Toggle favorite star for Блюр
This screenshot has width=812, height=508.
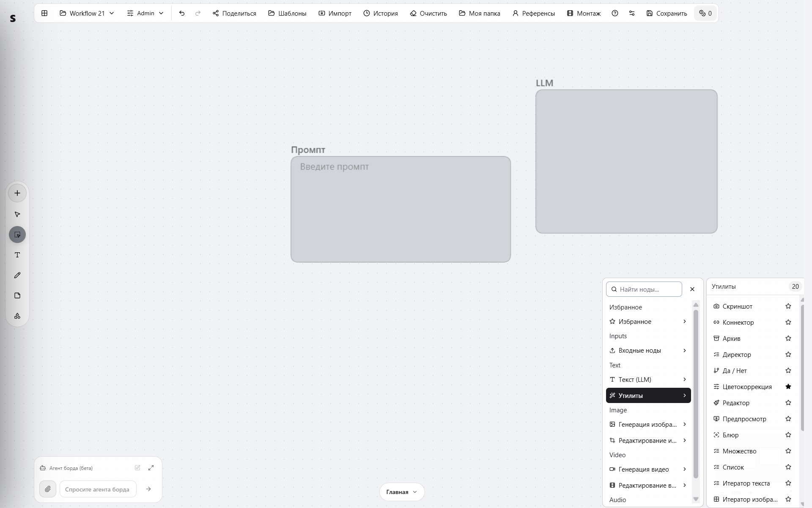[788, 435]
